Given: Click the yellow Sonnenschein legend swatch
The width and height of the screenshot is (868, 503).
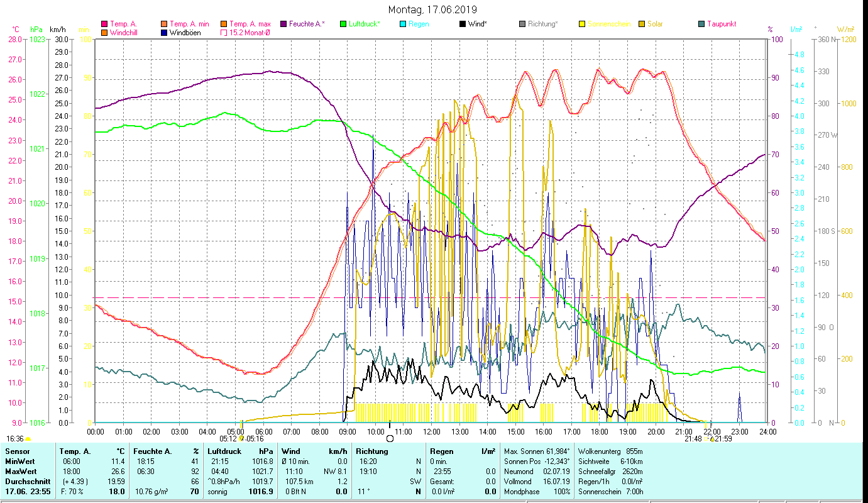Looking at the screenshot, I should tap(582, 25).
